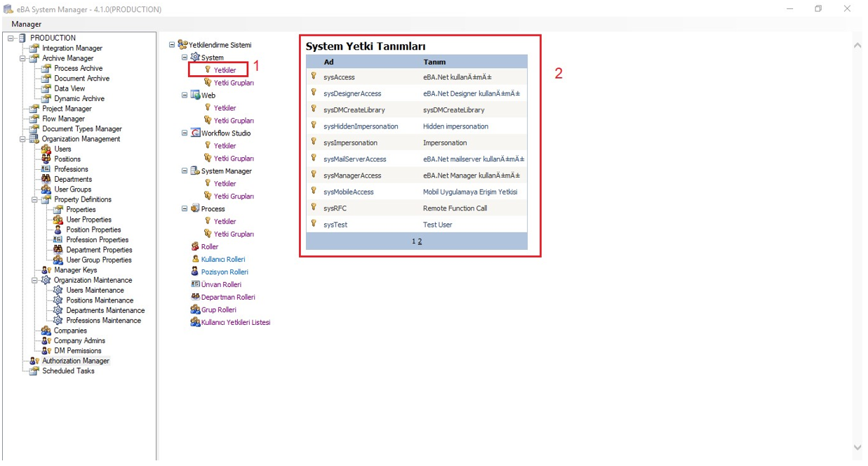This screenshot has width=868, height=466.
Task: Select Document Types Manager item
Action: (81, 129)
